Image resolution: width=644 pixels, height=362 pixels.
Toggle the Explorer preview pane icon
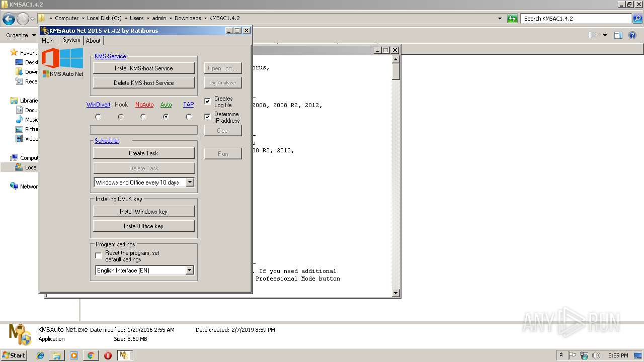(x=618, y=35)
